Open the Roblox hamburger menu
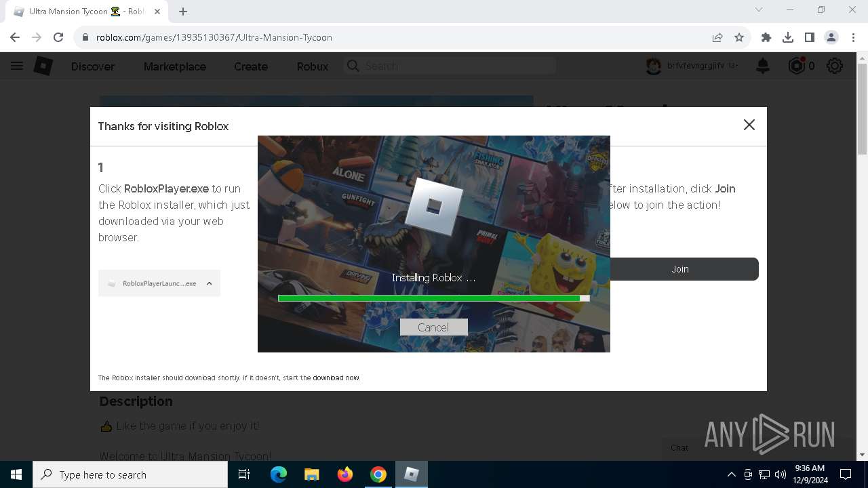Image resolution: width=868 pixels, height=488 pixels. (x=17, y=66)
